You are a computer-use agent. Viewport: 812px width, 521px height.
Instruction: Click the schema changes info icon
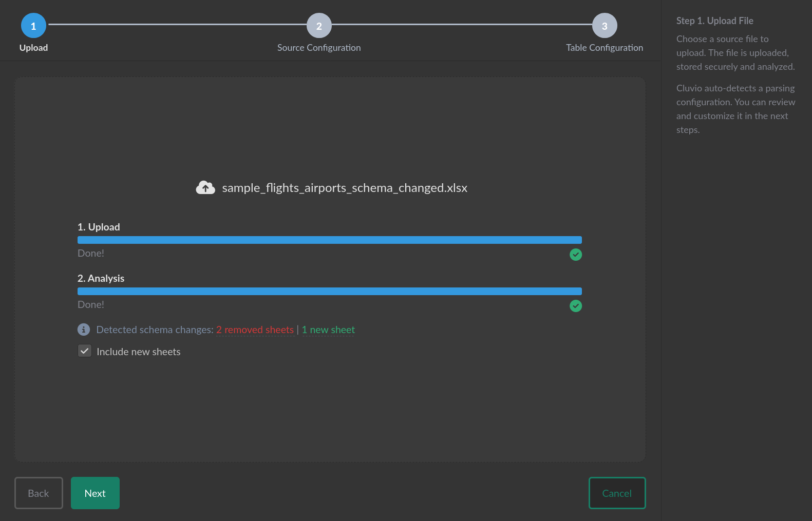(84, 330)
